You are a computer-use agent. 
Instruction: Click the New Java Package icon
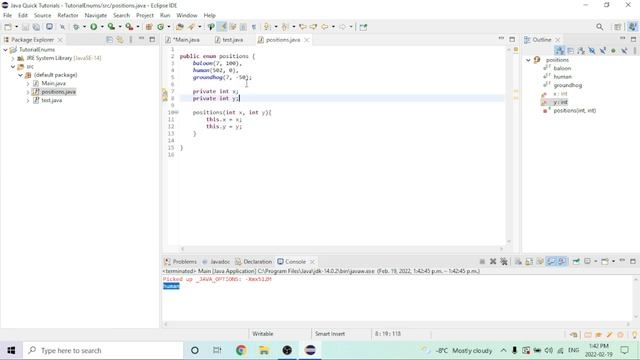pos(149,27)
